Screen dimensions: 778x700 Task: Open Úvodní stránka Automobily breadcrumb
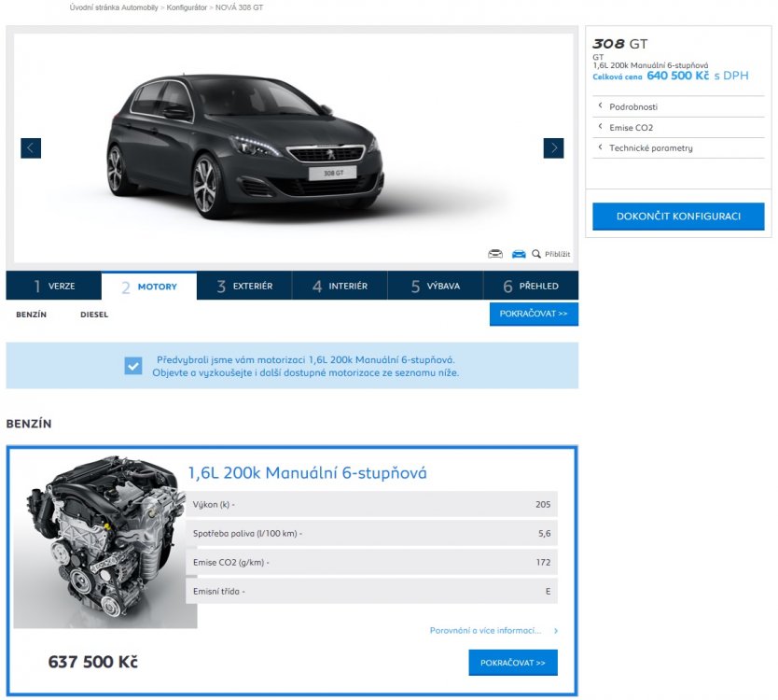114,7
